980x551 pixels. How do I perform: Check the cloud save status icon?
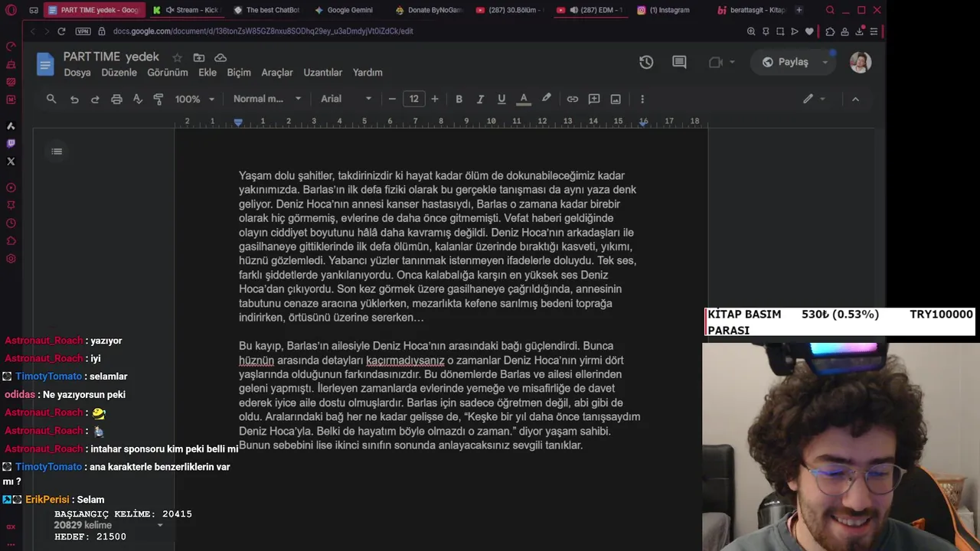pyautogui.click(x=220, y=57)
